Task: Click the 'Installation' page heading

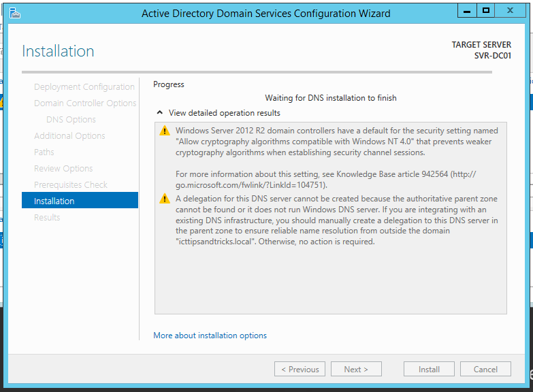Action: 58,51
